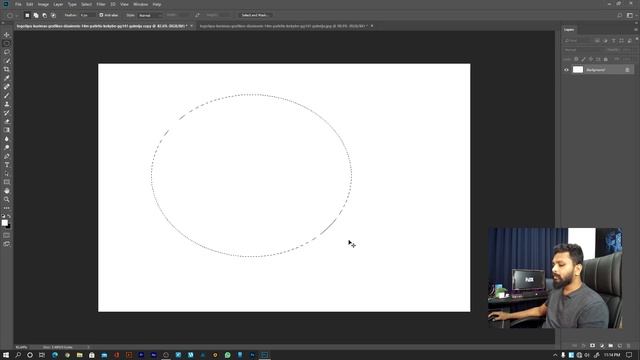Image resolution: width=640 pixels, height=360 pixels.
Task: Open the File menu
Action: 18,4
